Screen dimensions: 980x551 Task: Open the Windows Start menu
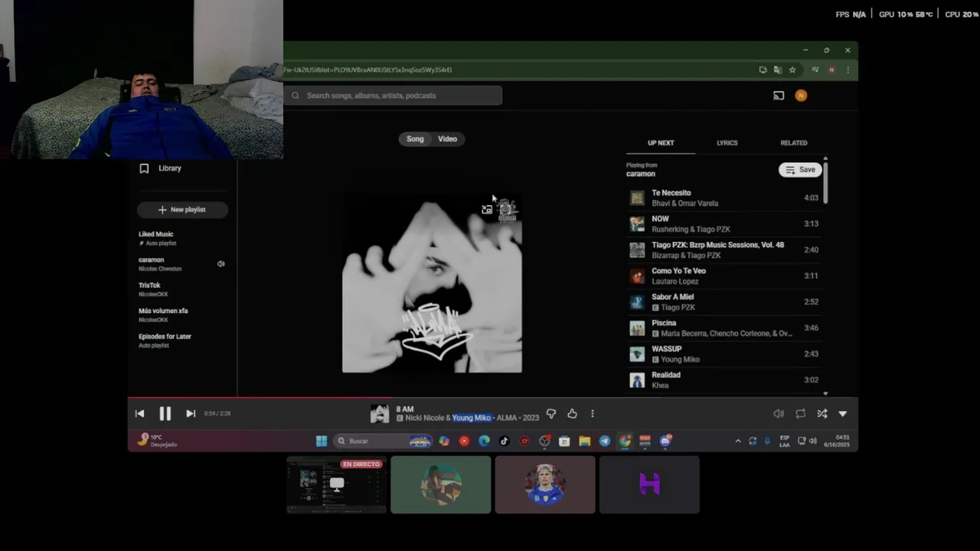(x=322, y=441)
